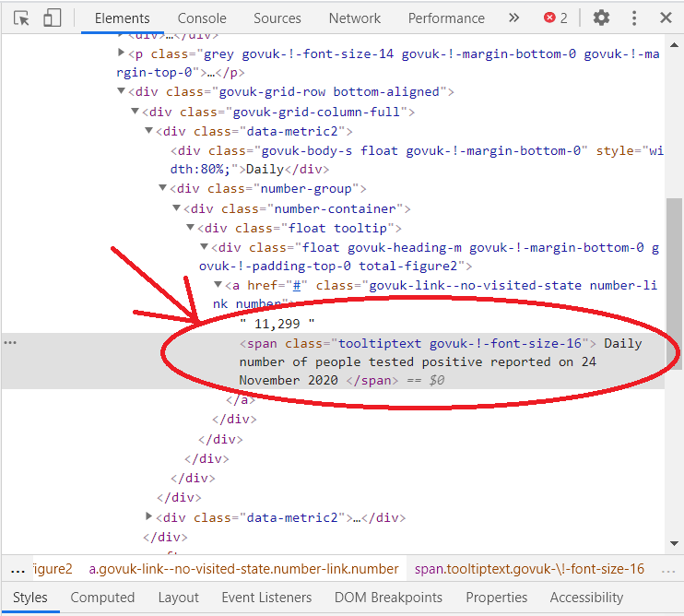Collapse the first data-metric2 div
Viewport: 684px width, 616px height.
[148, 130]
